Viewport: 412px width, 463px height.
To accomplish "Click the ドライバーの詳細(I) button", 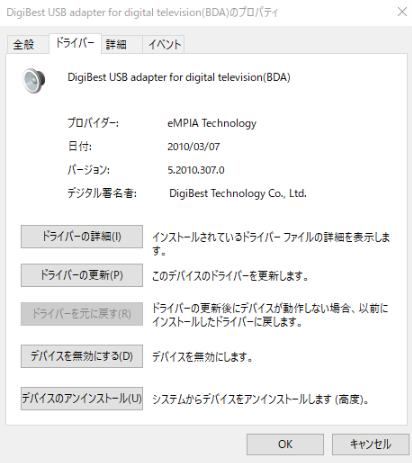I will pos(82,237).
